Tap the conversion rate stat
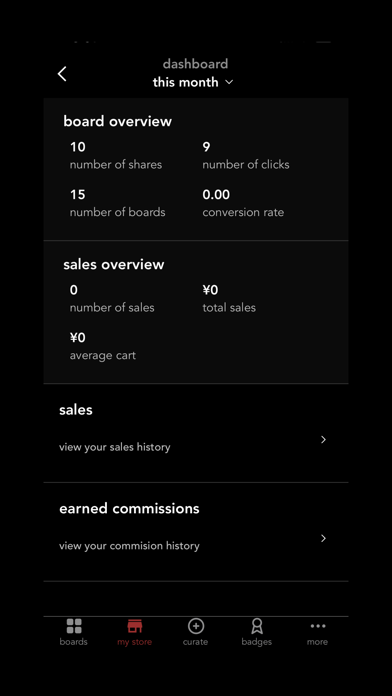 point(243,203)
